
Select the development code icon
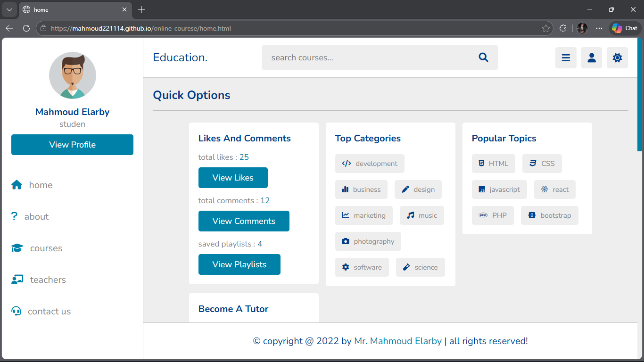347,163
